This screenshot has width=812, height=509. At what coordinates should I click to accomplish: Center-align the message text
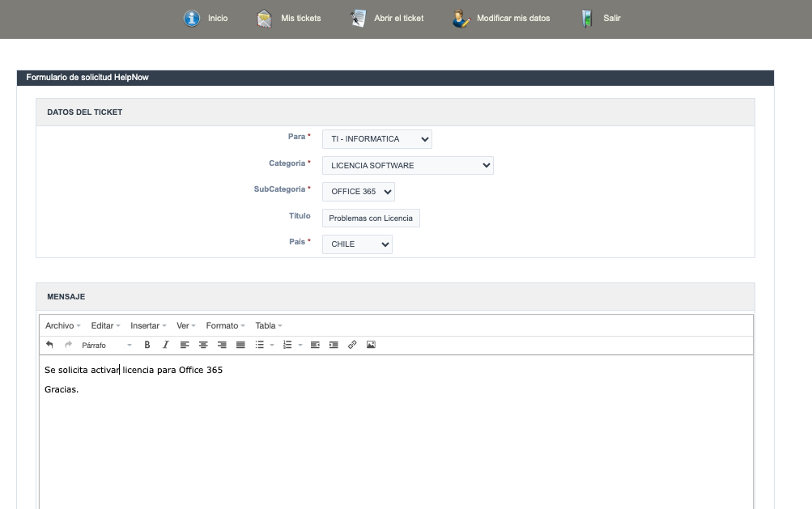(x=203, y=345)
